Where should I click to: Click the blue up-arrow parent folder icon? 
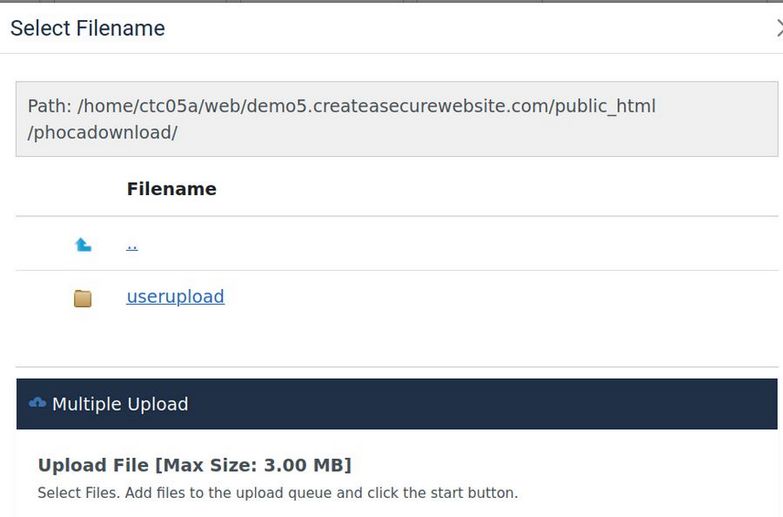pyautogui.click(x=83, y=244)
